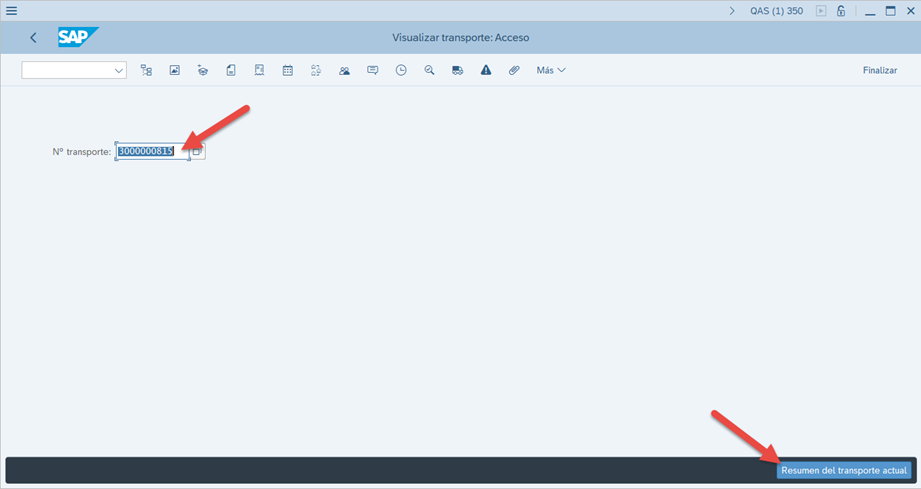
Task: Expand the chevron beside QAS (1) 350
Action: pos(732,11)
